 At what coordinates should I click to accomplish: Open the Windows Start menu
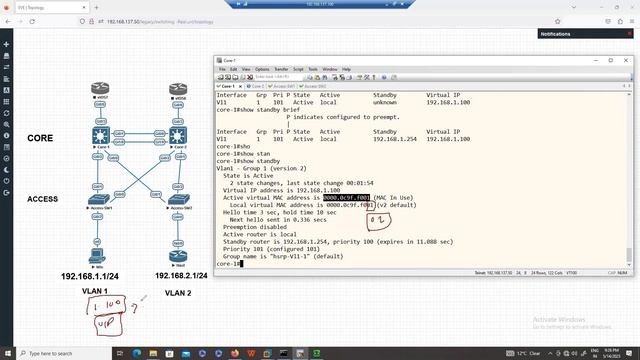click(7, 353)
